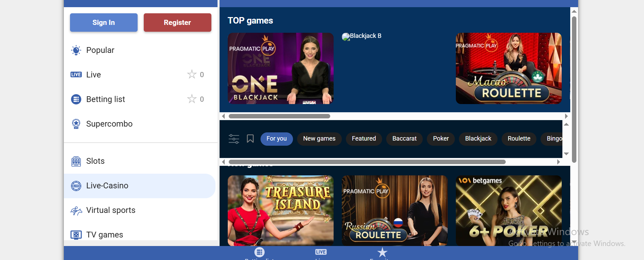Click the main page vertical scrollbar thumb
The height and width of the screenshot is (260, 644).
[x=574, y=89]
